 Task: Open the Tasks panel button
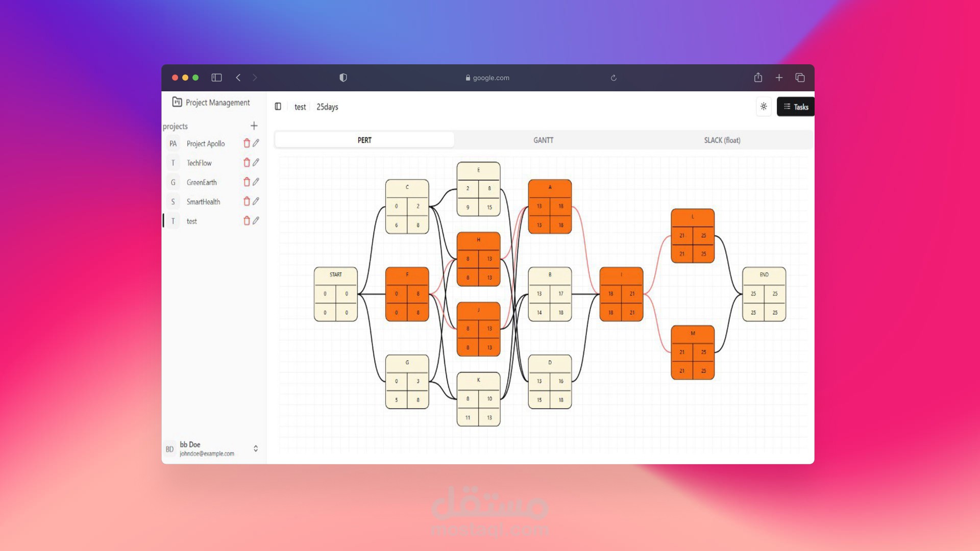(795, 107)
